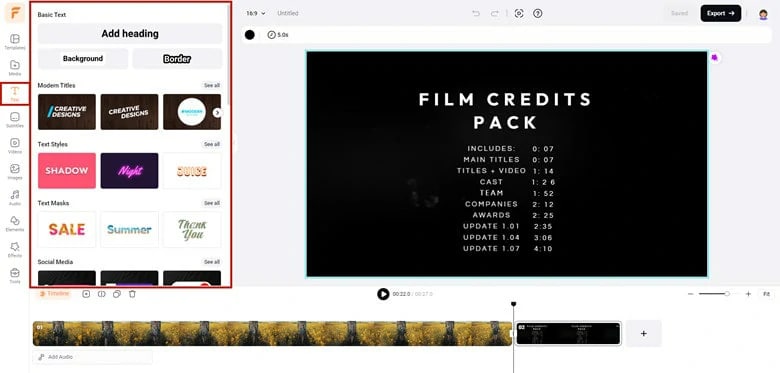Screen dimensions: 780x373
Task: Open the Elements sidebar panel
Action: 14,223
